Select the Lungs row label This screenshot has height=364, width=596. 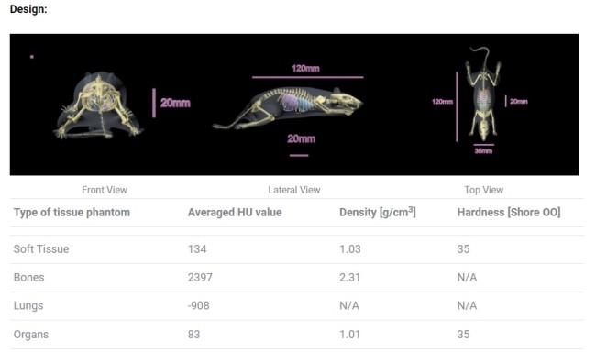click(28, 306)
